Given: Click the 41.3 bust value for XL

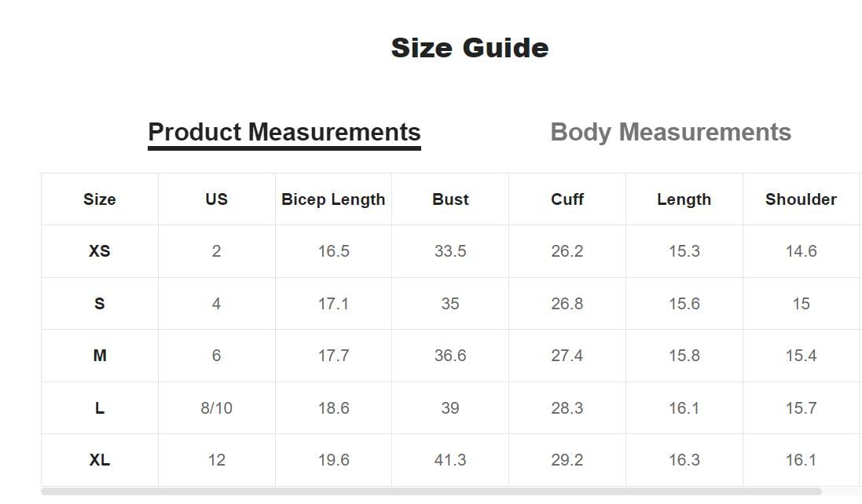Looking at the screenshot, I should [x=450, y=459].
